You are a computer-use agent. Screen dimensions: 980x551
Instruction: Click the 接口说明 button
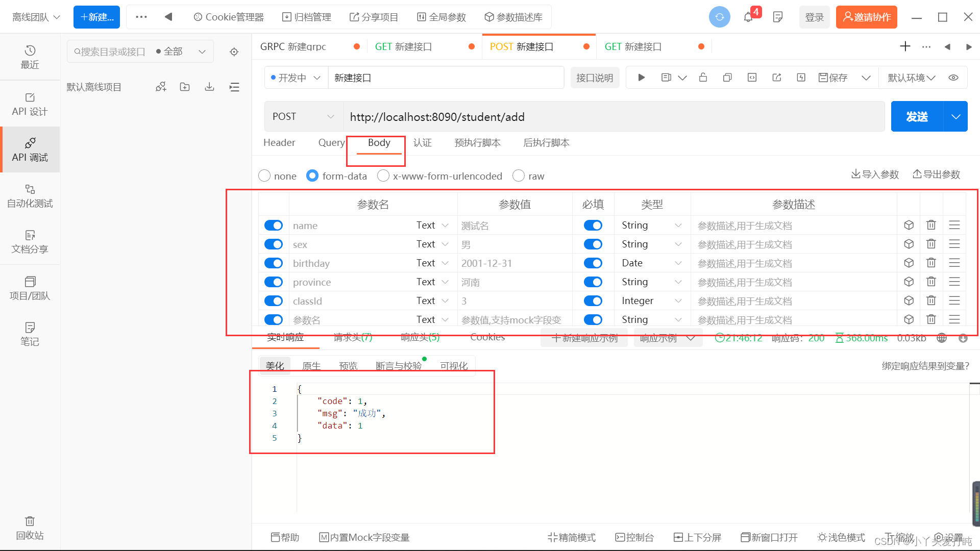pyautogui.click(x=595, y=78)
